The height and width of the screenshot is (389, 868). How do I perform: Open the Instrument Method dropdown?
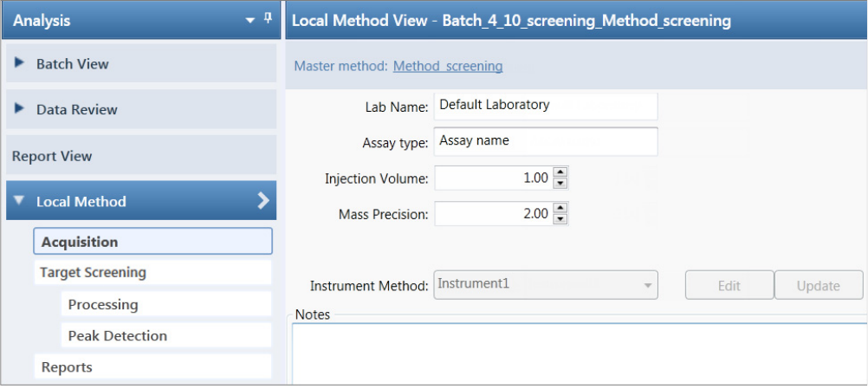647,284
